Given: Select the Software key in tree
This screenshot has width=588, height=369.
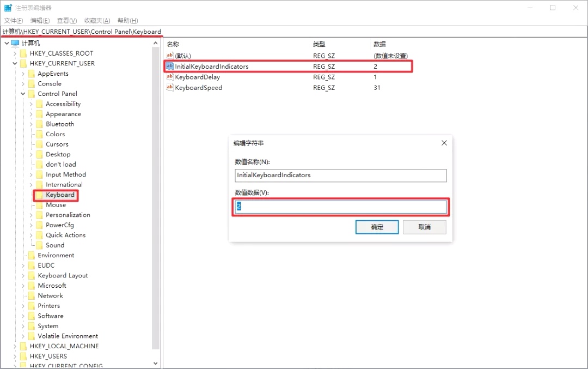Looking at the screenshot, I should [x=51, y=316].
